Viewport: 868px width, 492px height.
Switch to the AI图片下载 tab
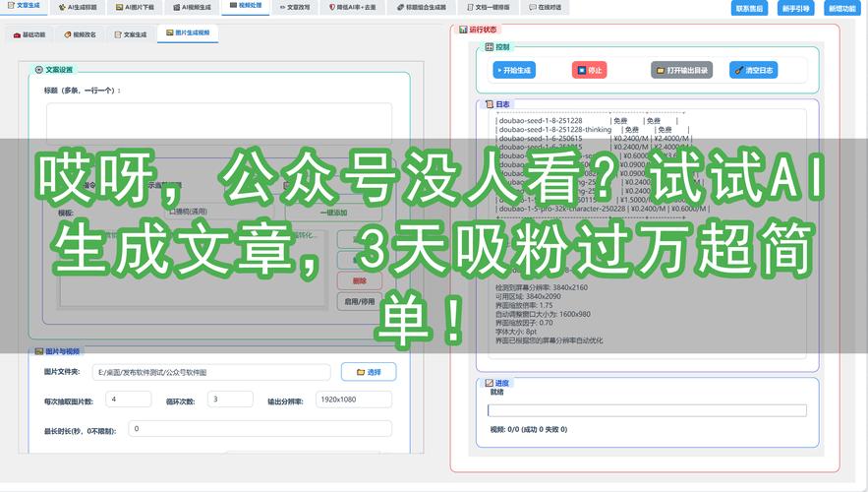(134, 7)
